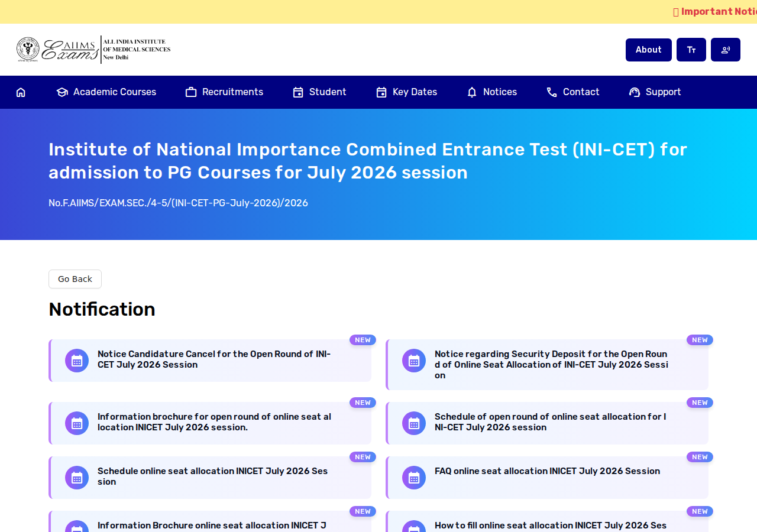Open the Recruitments menu
The width and height of the screenshot is (757, 532).
tap(224, 92)
